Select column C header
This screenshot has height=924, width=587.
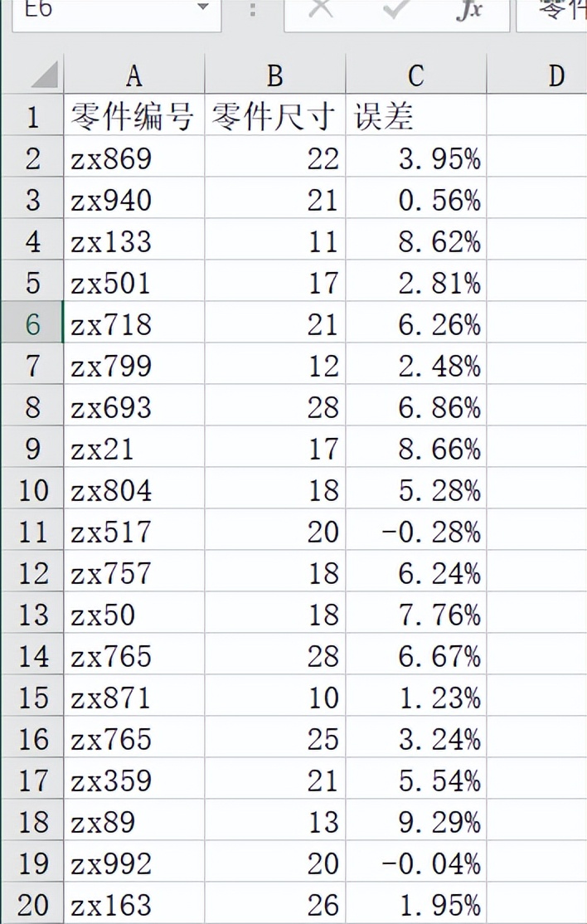pyautogui.click(x=415, y=75)
